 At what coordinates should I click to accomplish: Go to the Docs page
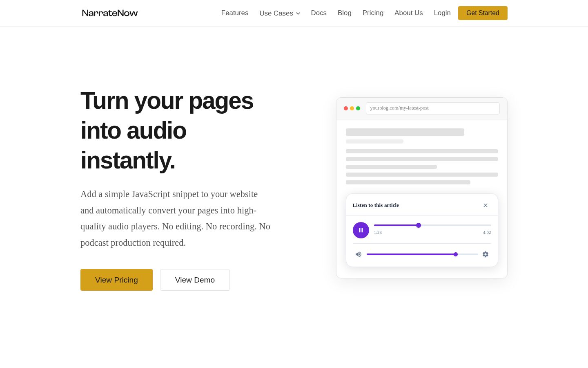point(319,13)
